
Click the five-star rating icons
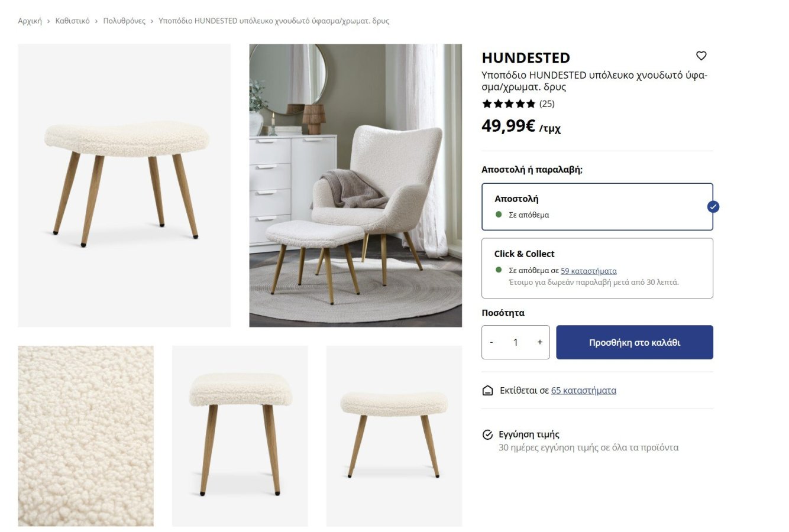[509, 104]
